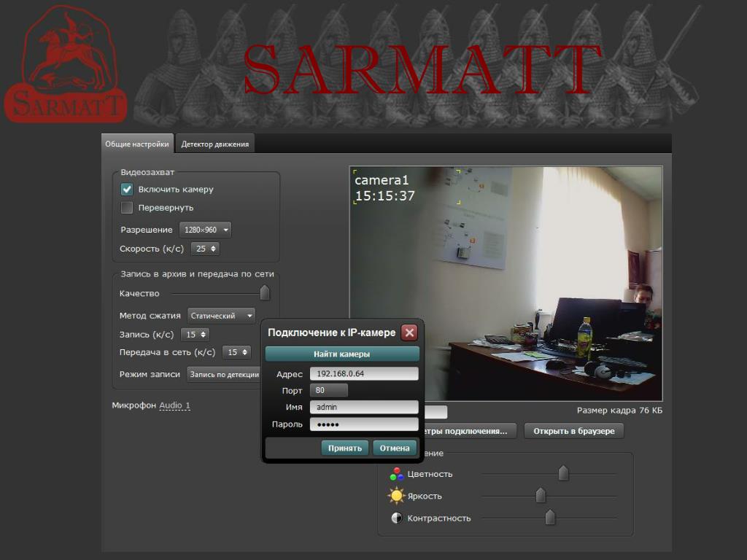Open the Метод сжатия Статический dropdown
The width and height of the screenshot is (747, 560).
click(x=222, y=316)
